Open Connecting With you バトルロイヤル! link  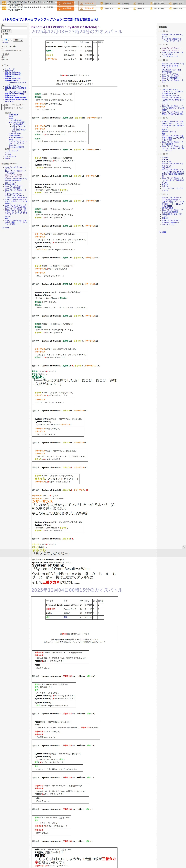16,100
